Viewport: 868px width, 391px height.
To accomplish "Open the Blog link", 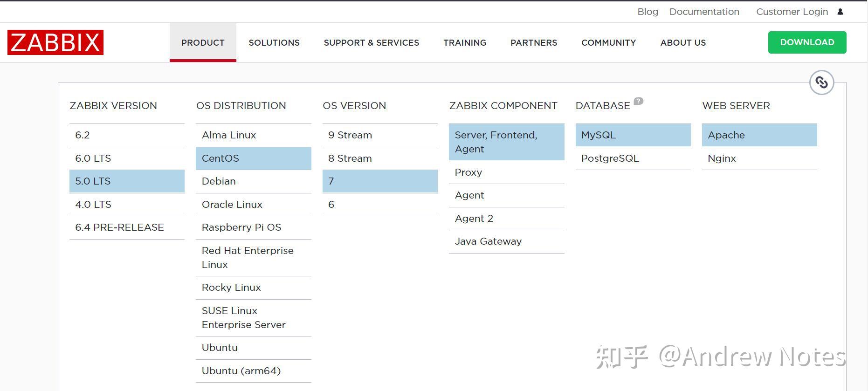I will pyautogui.click(x=648, y=12).
